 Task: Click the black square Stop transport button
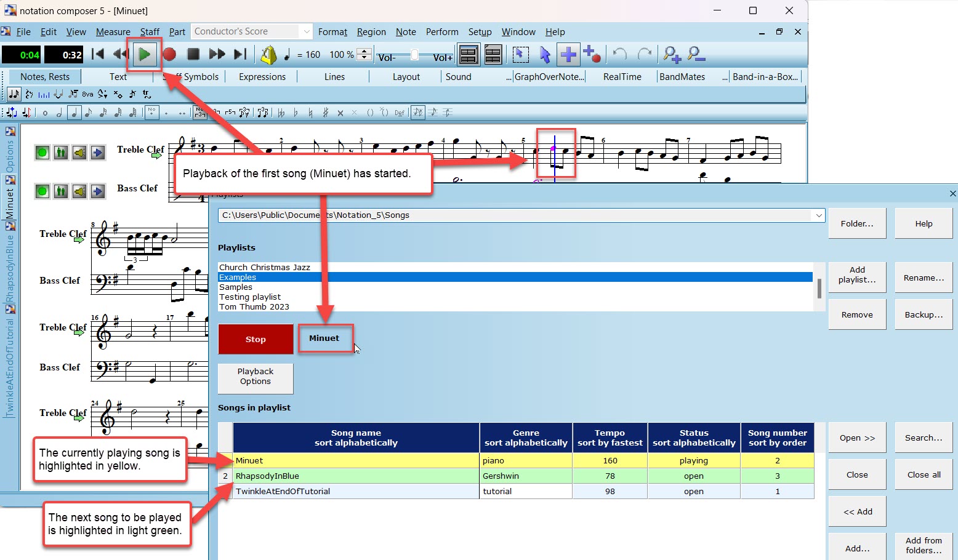[x=193, y=55]
